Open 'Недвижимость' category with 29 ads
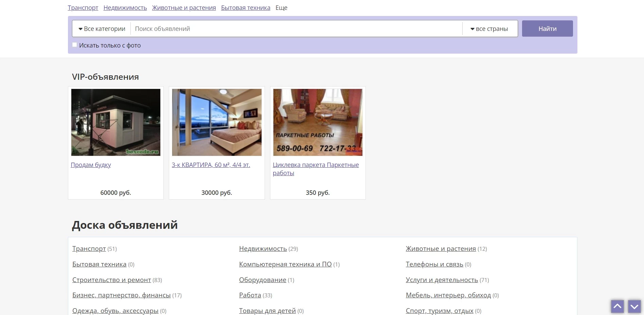The width and height of the screenshot is (644, 315). point(263,249)
